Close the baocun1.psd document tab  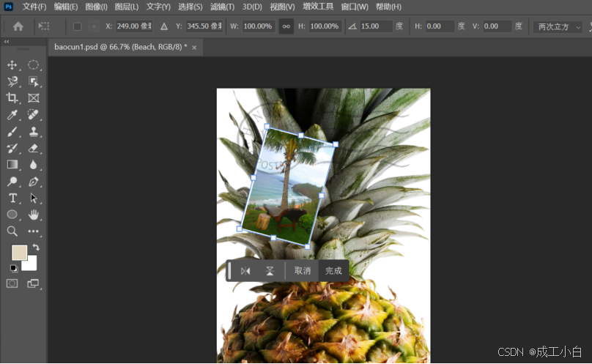coord(194,48)
